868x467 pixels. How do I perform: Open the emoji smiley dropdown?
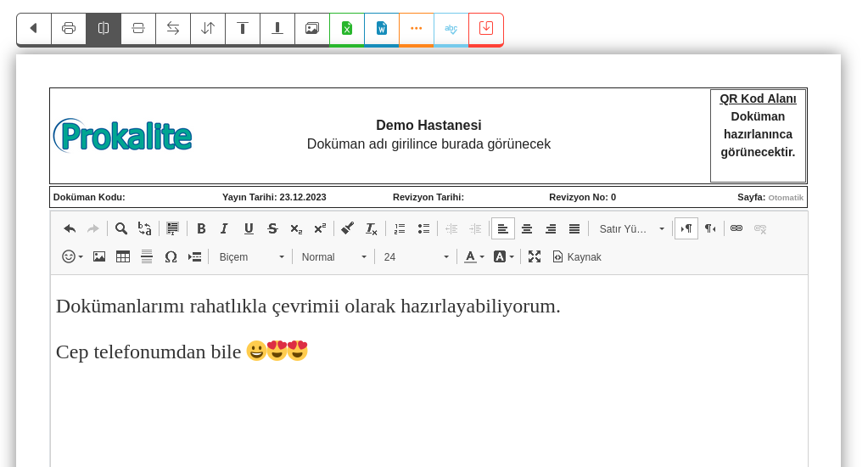pyautogui.click(x=72, y=256)
